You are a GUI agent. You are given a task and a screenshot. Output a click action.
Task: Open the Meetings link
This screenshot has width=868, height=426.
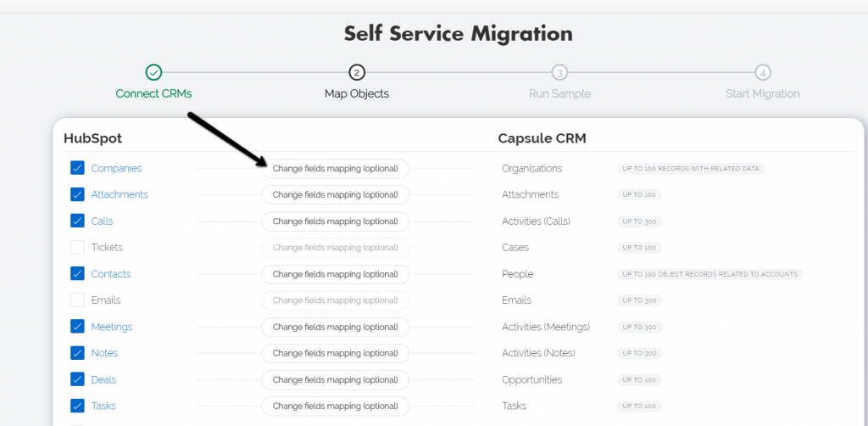(112, 327)
